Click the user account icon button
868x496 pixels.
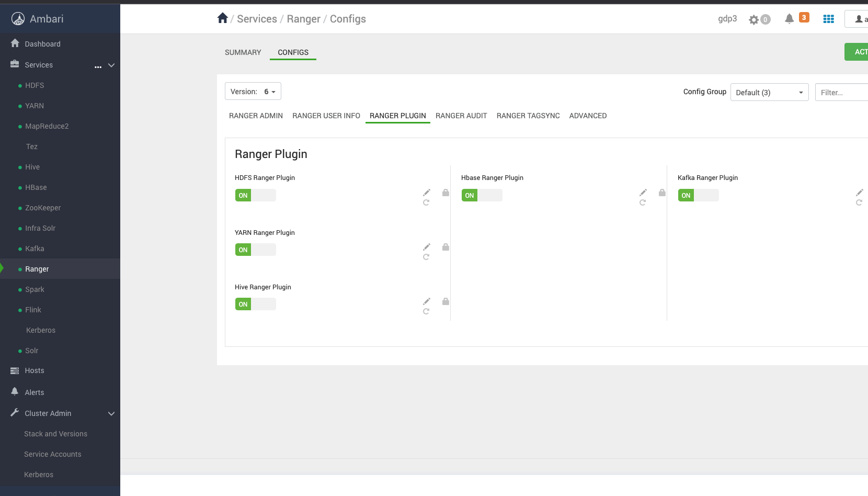[x=859, y=19]
